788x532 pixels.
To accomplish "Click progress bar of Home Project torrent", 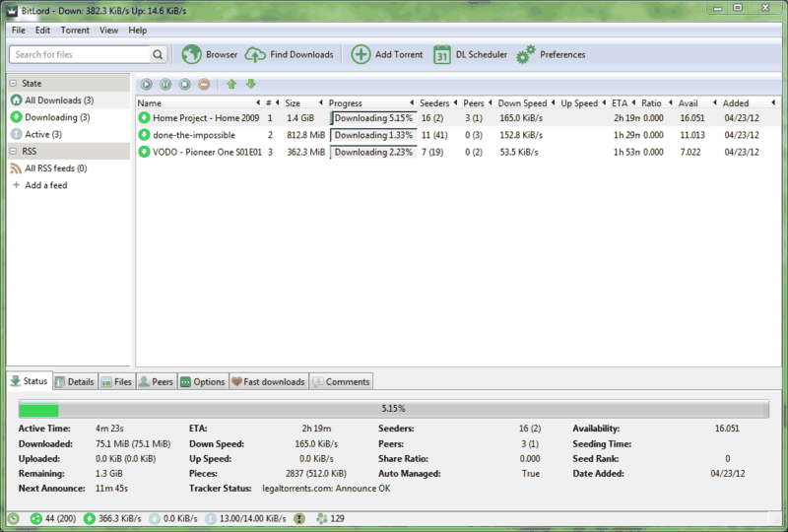I will click(x=373, y=118).
